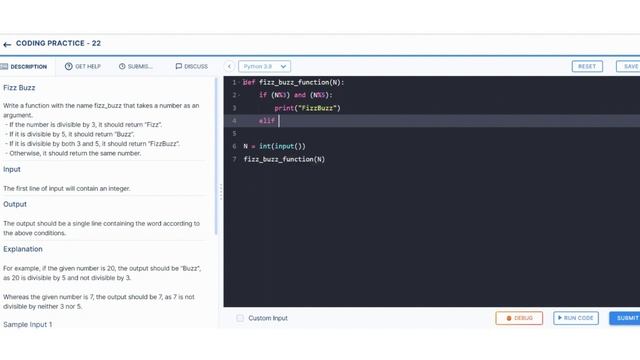Click the Sample Input 1 heading
This screenshot has height=360, width=640.
pos(28,324)
